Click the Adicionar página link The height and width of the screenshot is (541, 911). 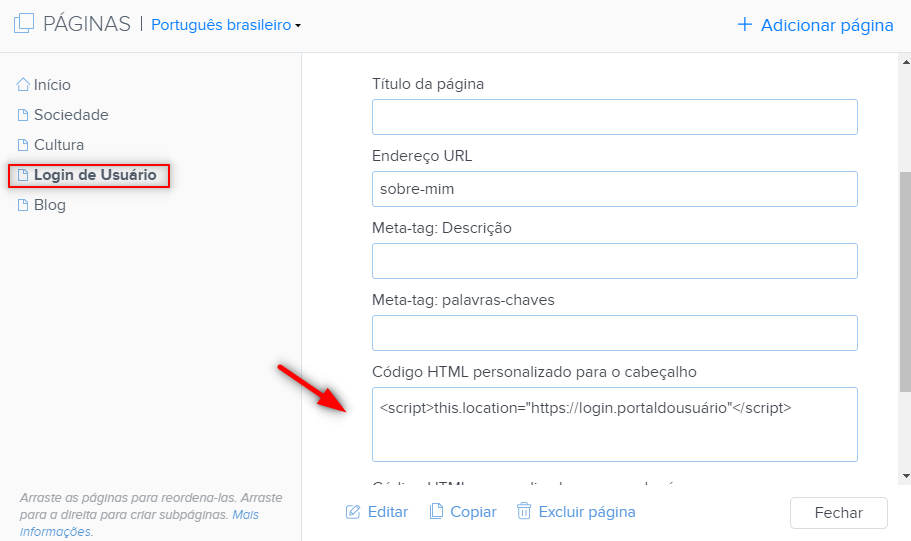click(827, 25)
